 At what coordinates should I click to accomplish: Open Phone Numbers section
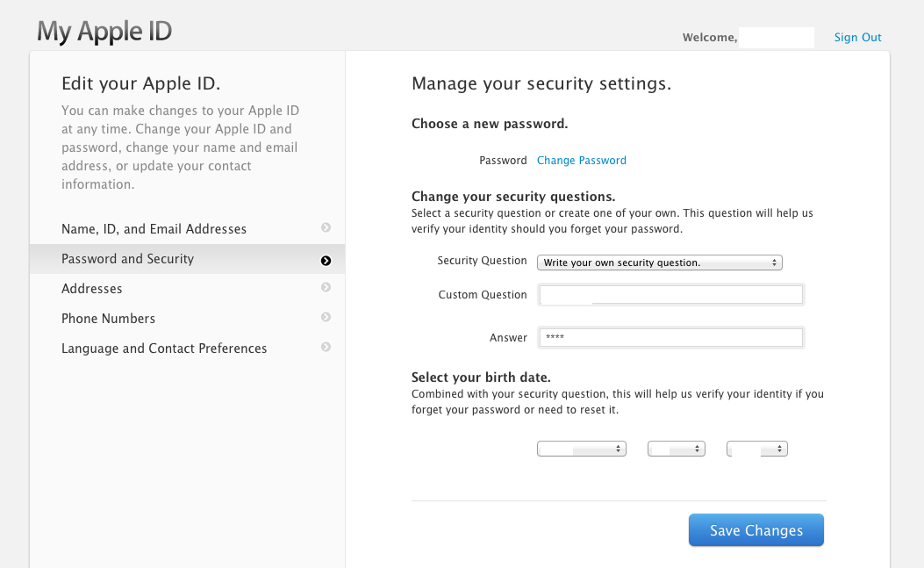[188, 319]
